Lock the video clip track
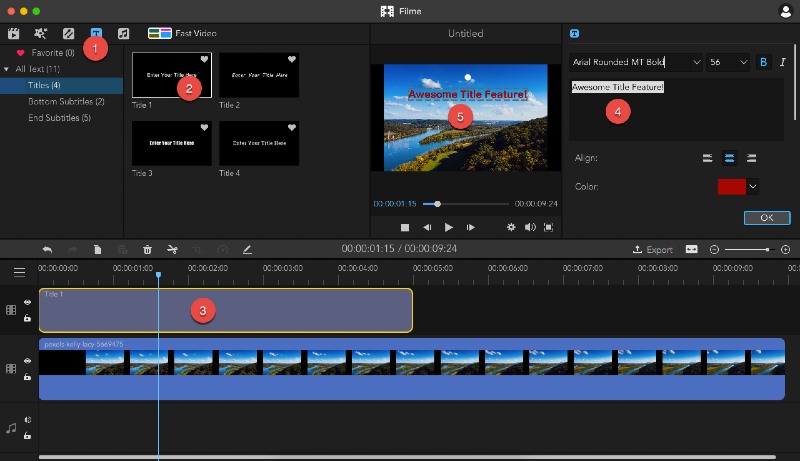The image size is (800, 461). click(x=28, y=377)
